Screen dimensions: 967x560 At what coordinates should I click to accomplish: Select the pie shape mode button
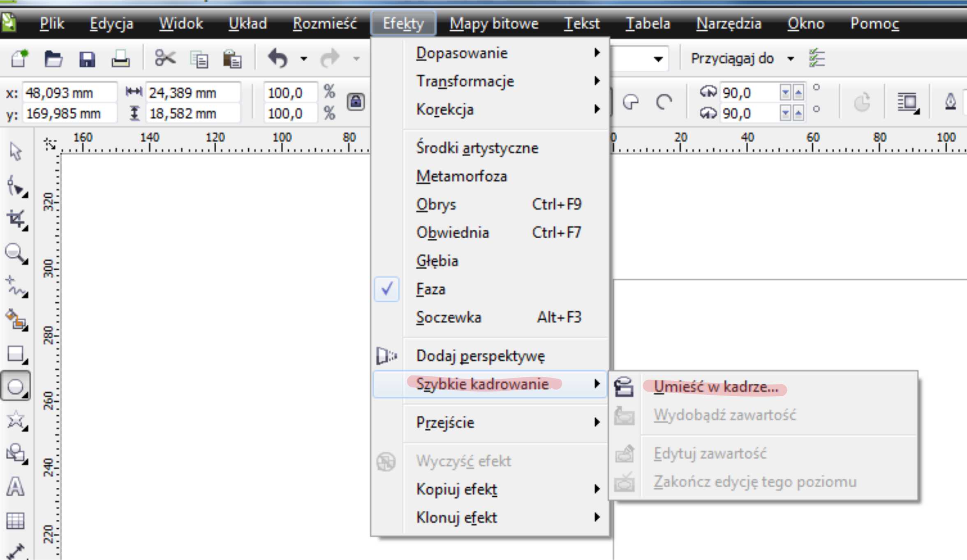pos(631,102)
